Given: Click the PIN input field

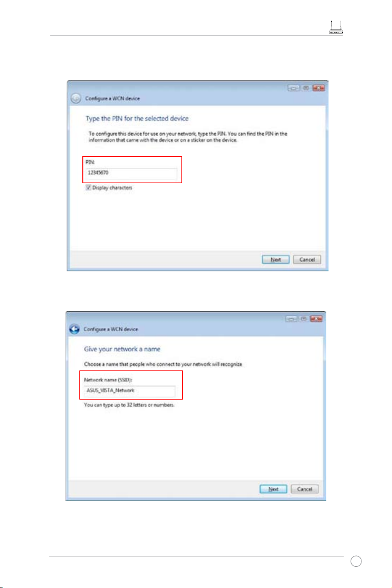Looking at the screenshot, I should pyautogui.click(x=131, y=173).
